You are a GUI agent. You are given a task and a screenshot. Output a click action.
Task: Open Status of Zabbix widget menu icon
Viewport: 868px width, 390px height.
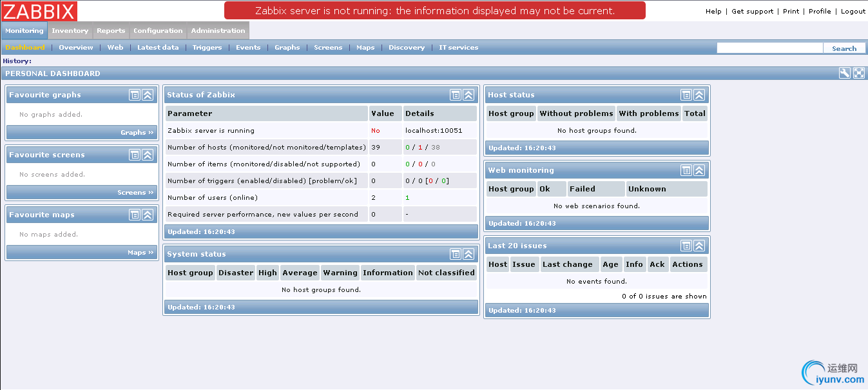tap(456, 95)
